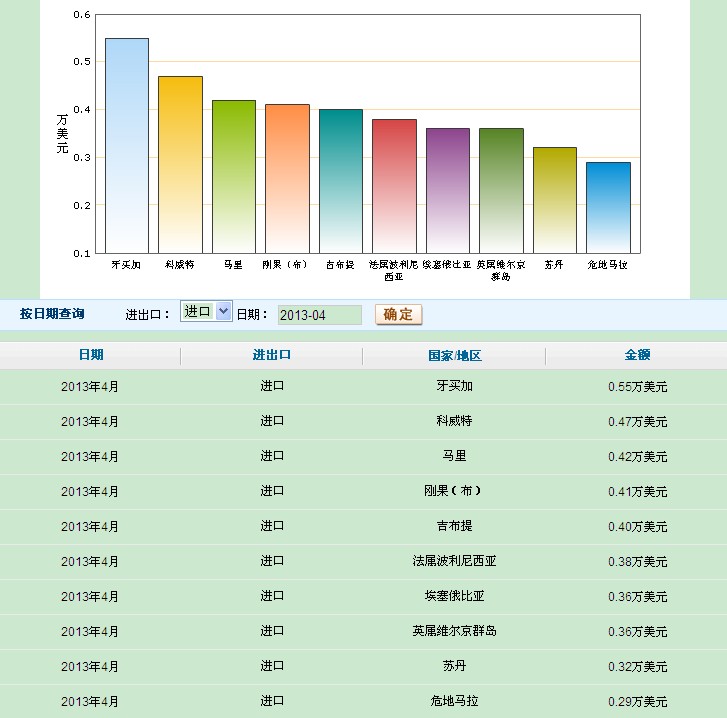Select 埃塞俄比亚 in the table
727x718 pixels.
454,596
